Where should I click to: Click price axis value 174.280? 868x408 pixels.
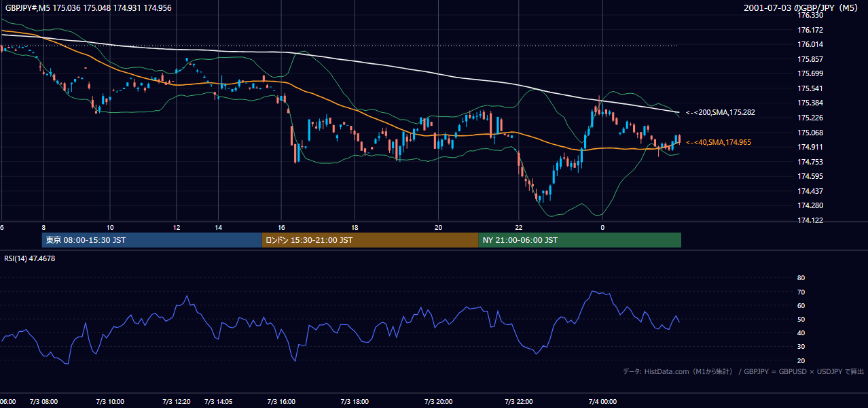click(810, 205)
